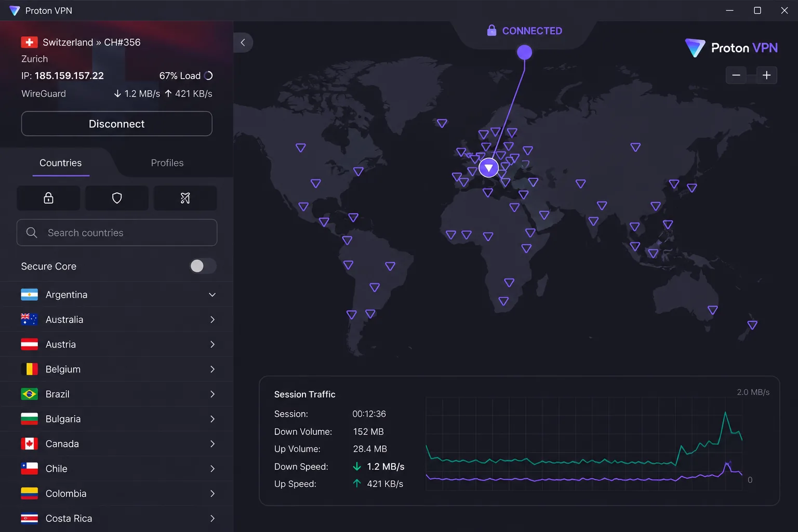The image size is (798, 532).
Task: Click the IP address 185.159.157.22
Action: (69, 76)
